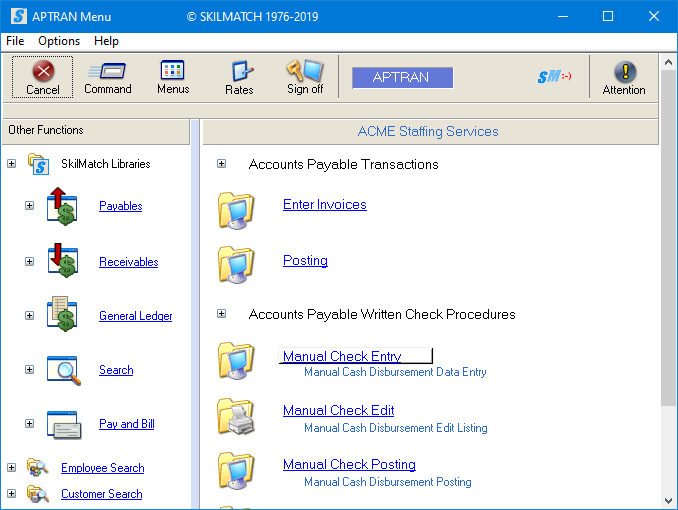This screenshot has height=510, width=678.
Task: Click the Employee Search folder icon
Action: [x=38, y=467]
